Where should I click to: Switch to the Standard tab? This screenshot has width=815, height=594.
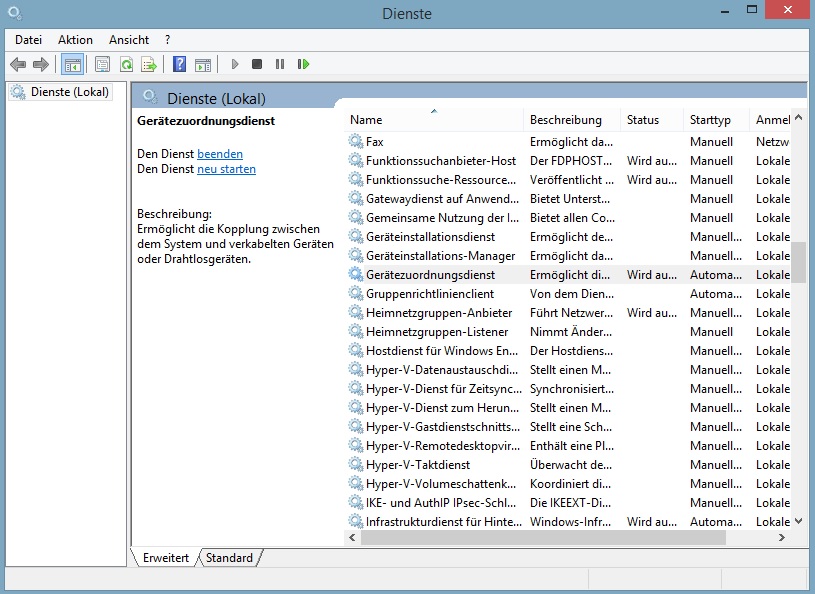coord(229,558)
